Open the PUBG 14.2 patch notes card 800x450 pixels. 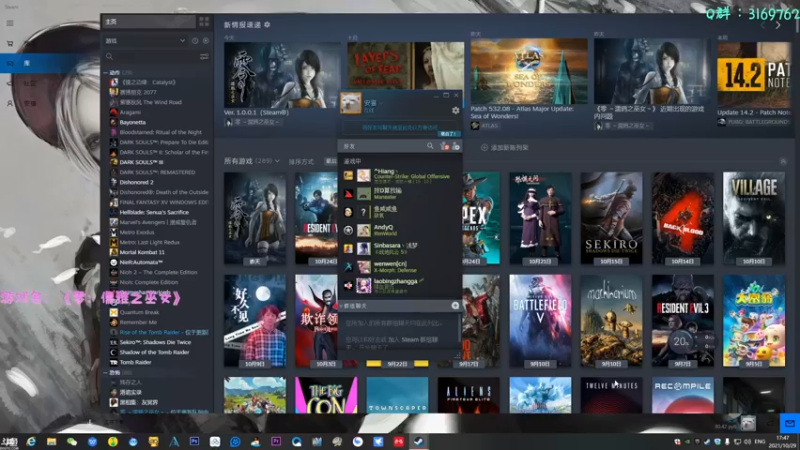(753, 75)
